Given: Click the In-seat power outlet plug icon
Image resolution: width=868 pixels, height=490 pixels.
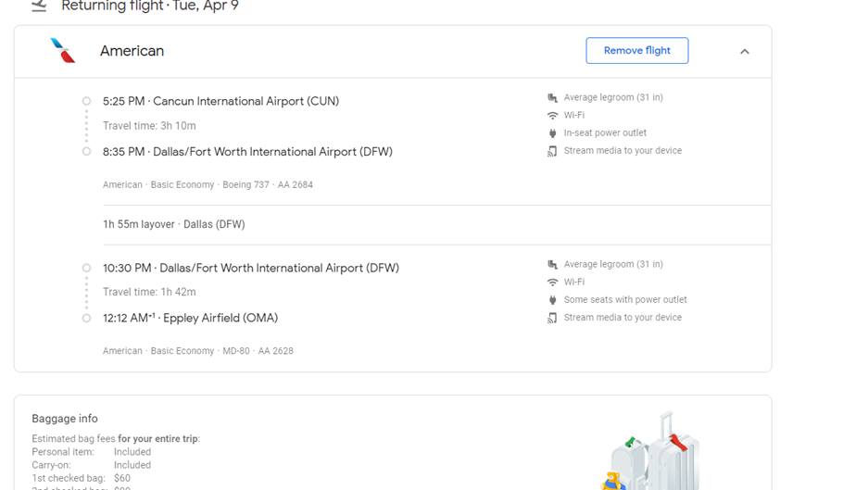Looking at the screenshot, I should point(552,133).
